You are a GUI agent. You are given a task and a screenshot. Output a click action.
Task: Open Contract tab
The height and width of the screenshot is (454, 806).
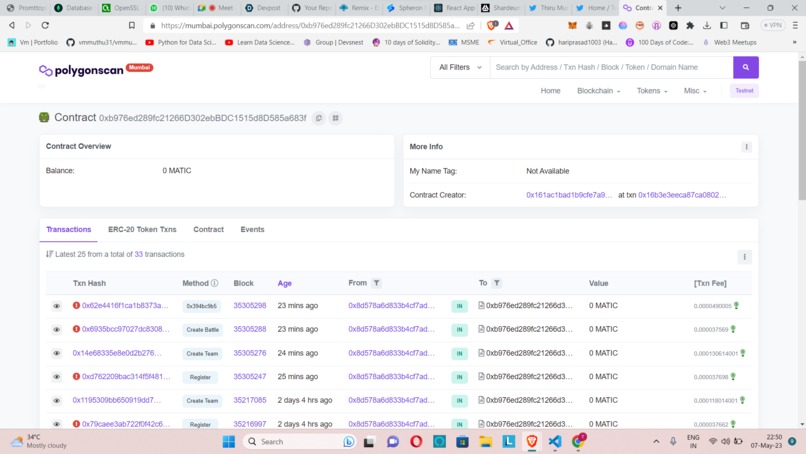click(208, 229)
